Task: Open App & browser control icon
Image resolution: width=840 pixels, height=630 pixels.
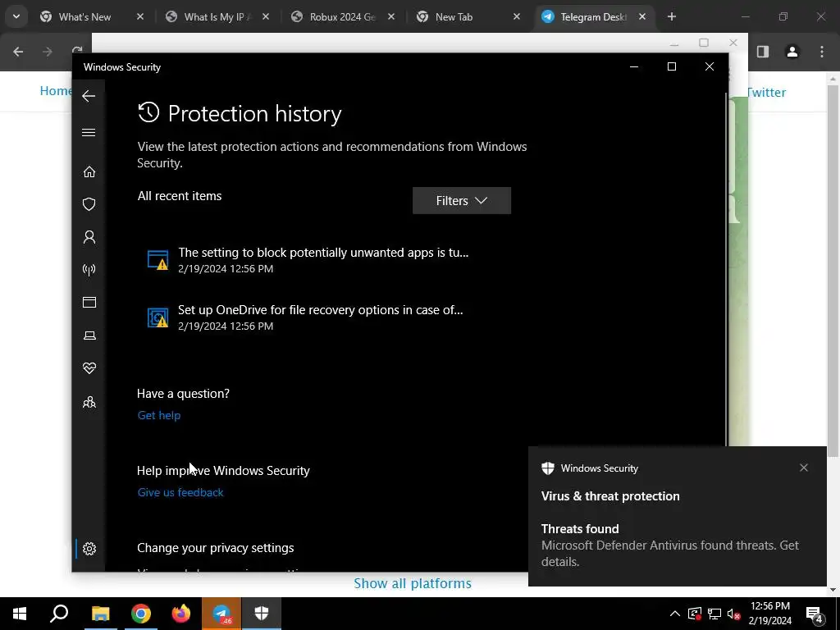Action: pos(89,302)
